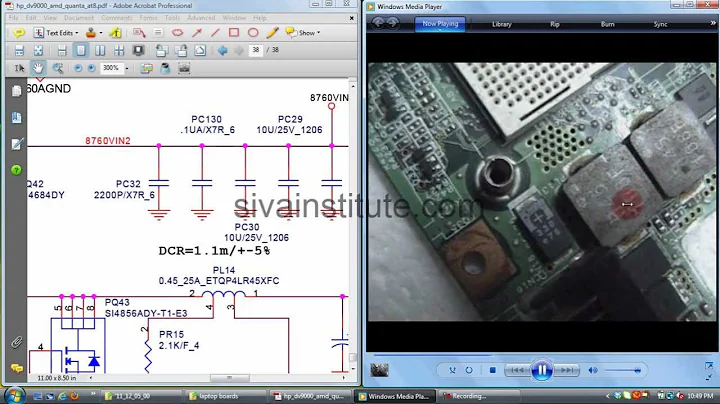Open the Bookmarks navigation panel
Screen dimensions: 720x404
pos(17,118)
